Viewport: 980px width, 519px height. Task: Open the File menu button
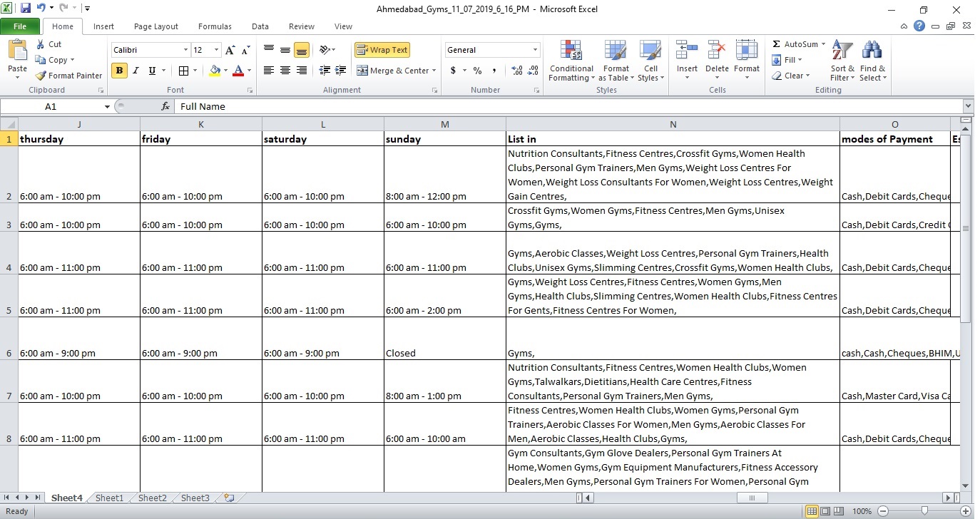tap(20, 26)
